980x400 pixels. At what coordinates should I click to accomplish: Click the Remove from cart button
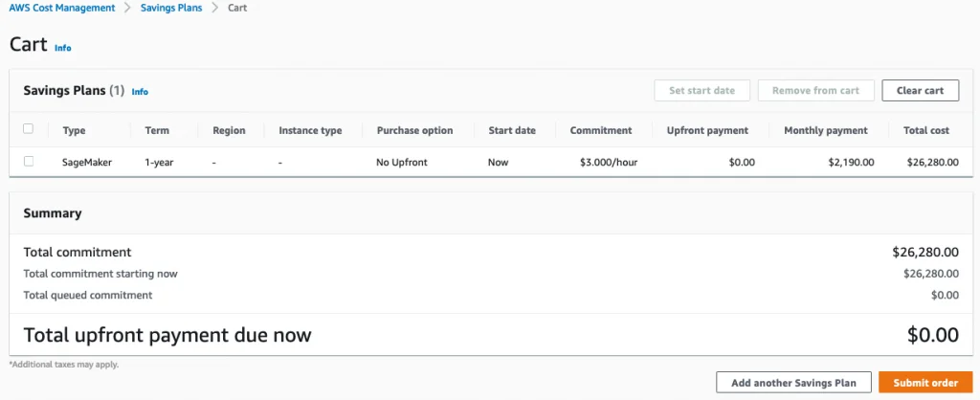pos(815,91)
